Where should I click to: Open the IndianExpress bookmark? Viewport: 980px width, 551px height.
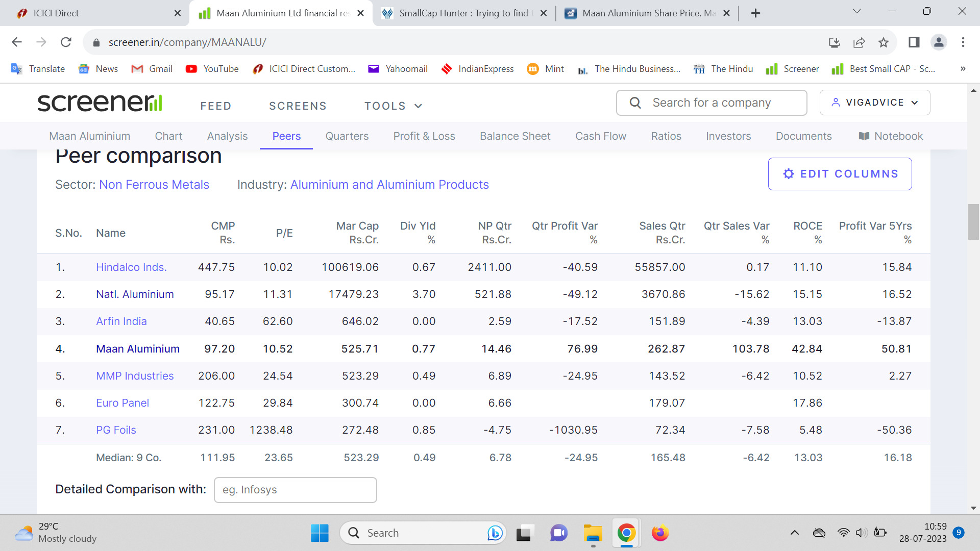tap(478, 69)
